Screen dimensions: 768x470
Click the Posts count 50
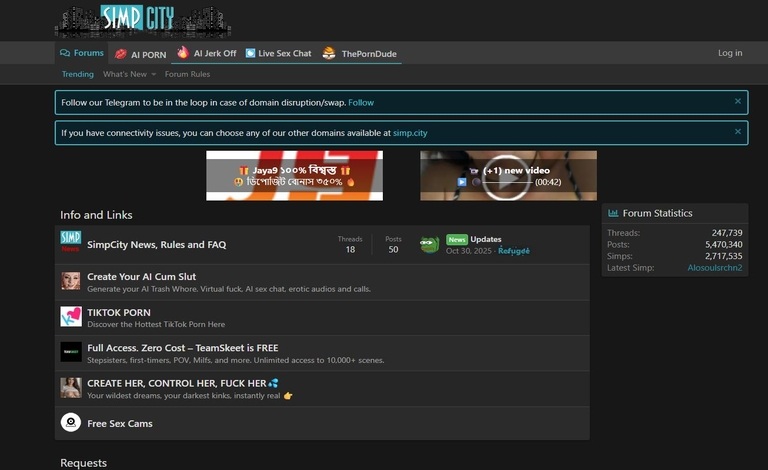tap(393, 249)
